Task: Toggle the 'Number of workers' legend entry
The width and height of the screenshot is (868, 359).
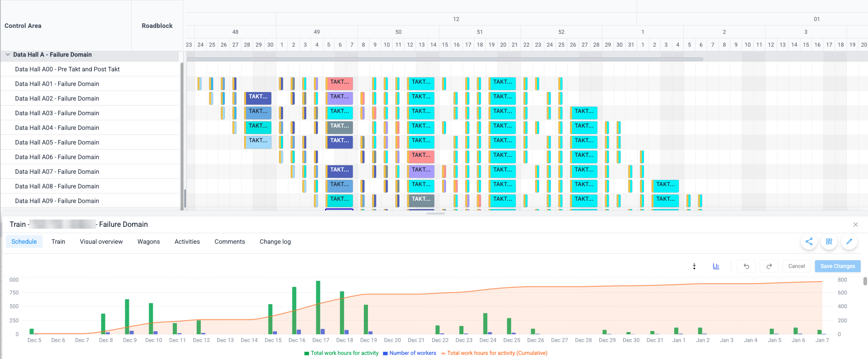Action: (410, 353)
